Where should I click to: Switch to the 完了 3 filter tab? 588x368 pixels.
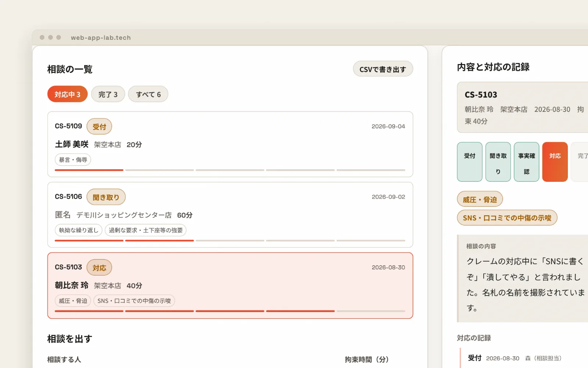(108, 94)
